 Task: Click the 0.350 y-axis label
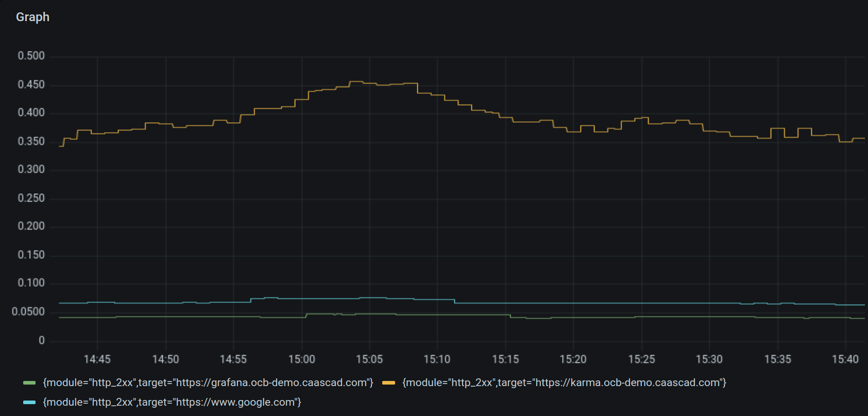(31, 141)
